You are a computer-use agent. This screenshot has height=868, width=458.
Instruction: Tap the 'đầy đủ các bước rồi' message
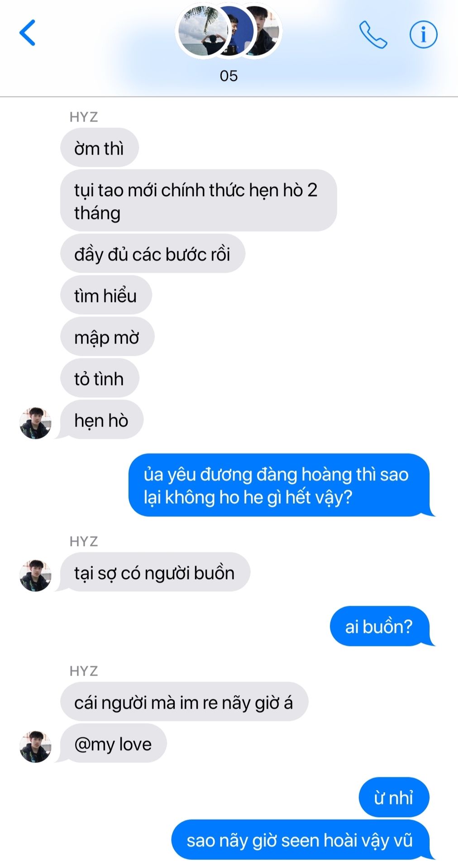point(153,254)
